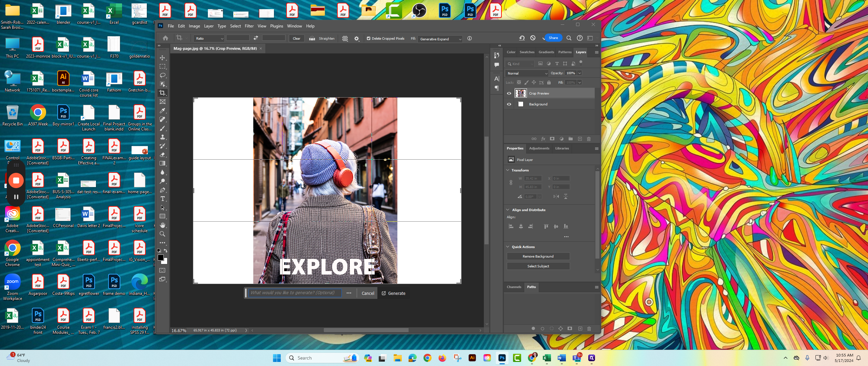
Task: Open the Filter menu
Action: 249,26
